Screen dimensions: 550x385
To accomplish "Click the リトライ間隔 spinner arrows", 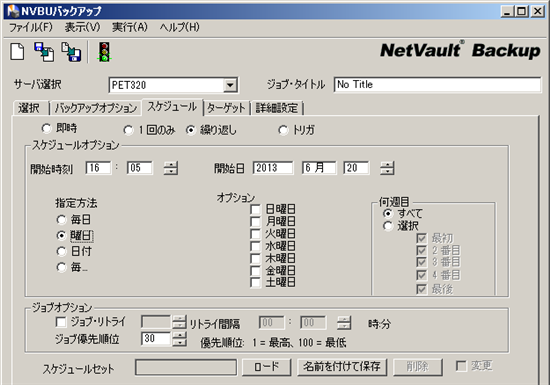I will (344, 323).
